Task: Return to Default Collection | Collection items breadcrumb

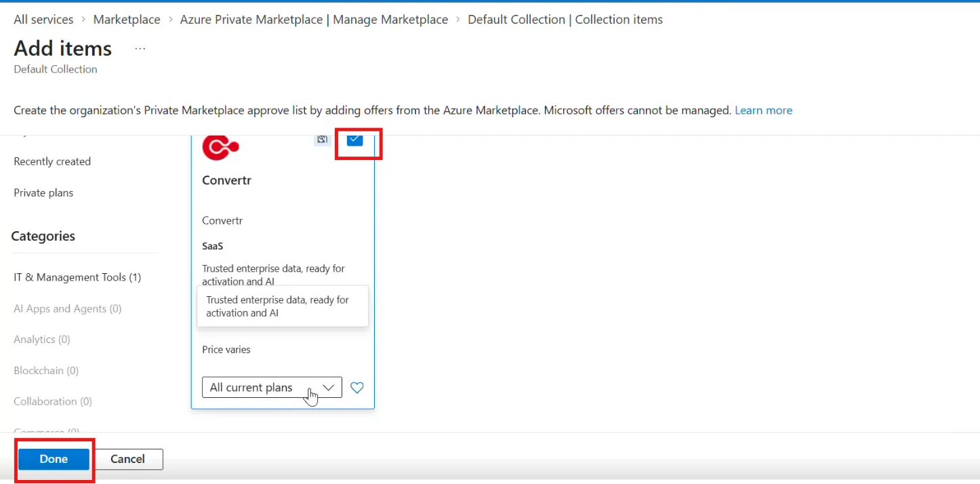Action: 565,20
